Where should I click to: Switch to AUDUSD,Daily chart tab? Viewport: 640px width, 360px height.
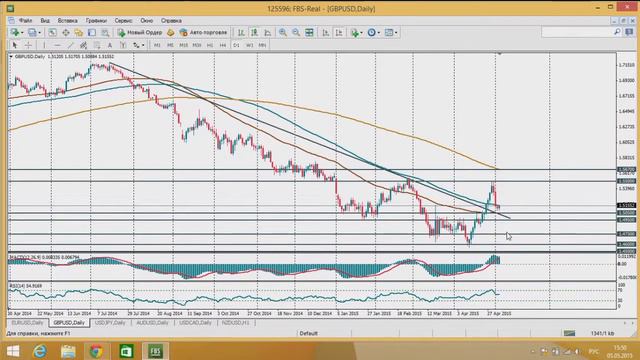click(x=152, y=323)
